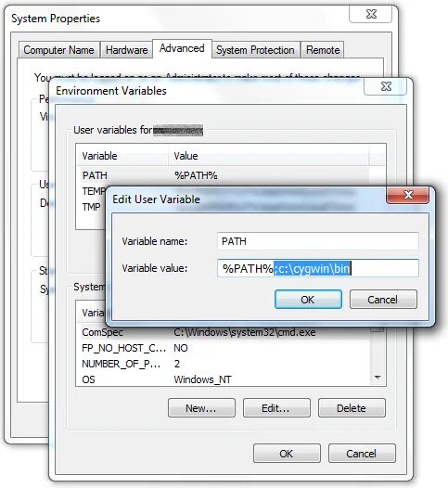Go to the System Protection tab
Viewport: 448px width, 488px height.
pyautogui.click(x=255, y=50)
